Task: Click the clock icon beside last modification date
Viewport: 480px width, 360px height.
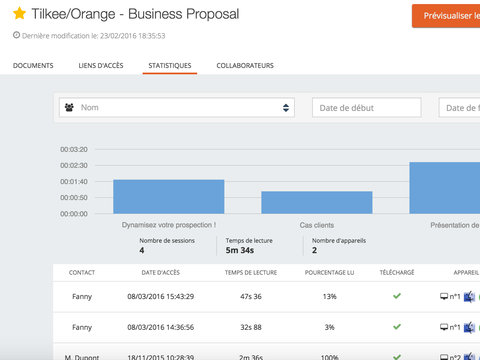Action: [16, 35]
